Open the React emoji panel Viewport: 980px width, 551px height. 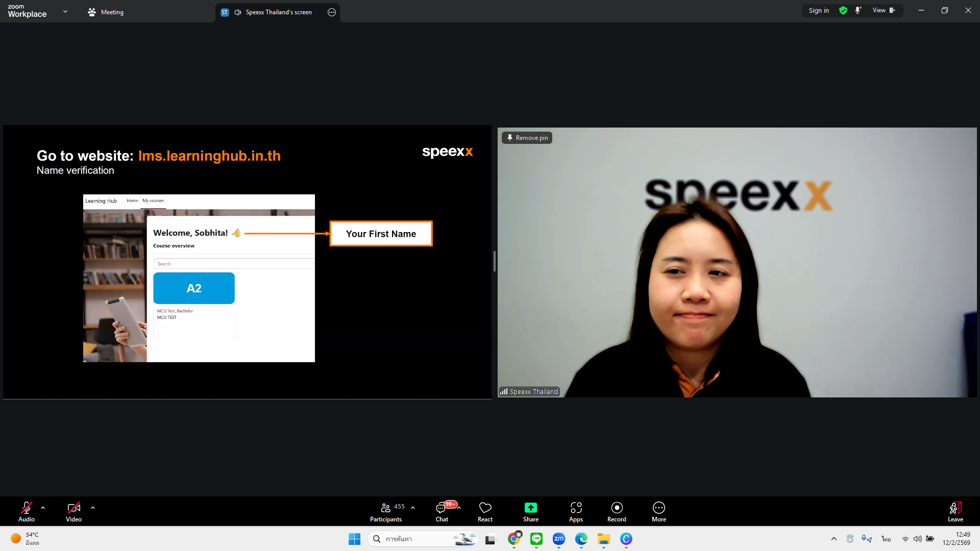(485, 512)
